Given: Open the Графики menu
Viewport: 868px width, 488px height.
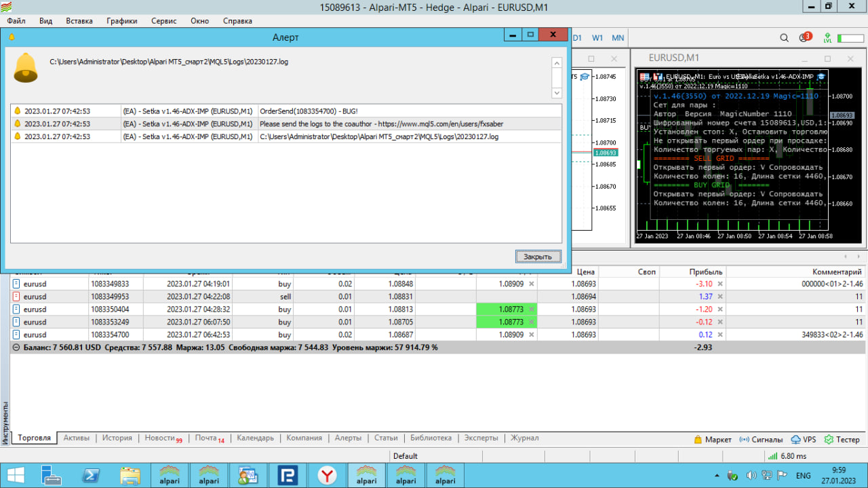Looking at the screenshot, I should click(x=122, y=21).
